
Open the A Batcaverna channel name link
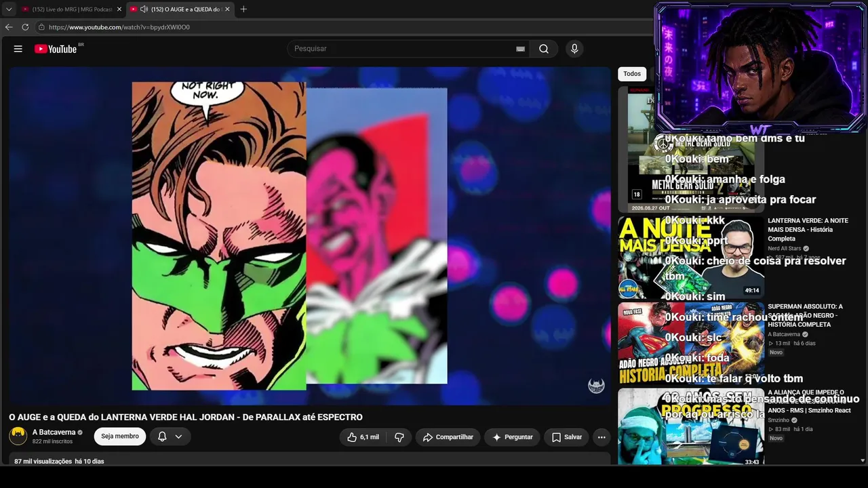pyautogui.click(x=54, y=432)
